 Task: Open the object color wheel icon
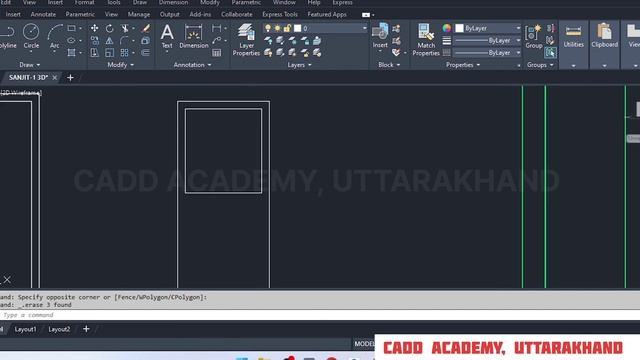[x=447, y=28]
